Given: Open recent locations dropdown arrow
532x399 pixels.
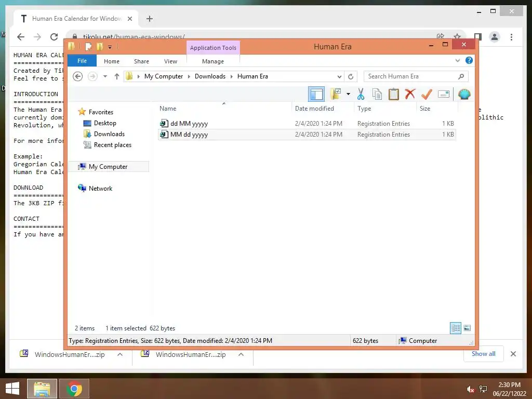Looking at the screenshot, I should click(105, 76).
